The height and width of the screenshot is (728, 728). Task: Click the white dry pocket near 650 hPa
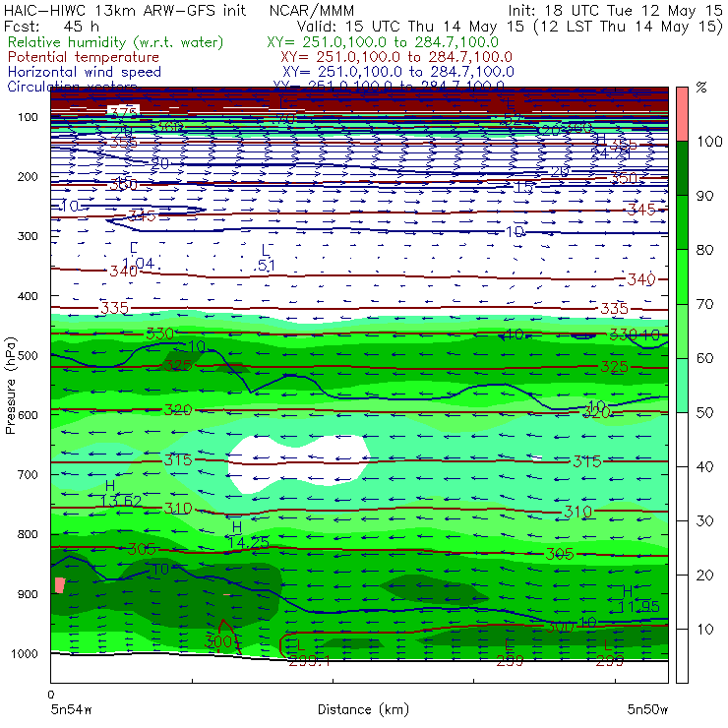coord(299,464)
